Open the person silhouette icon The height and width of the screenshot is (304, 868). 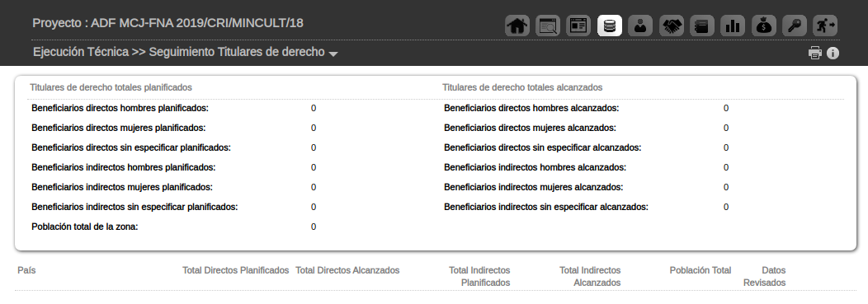pyautogui.click(x=640, y=26)
